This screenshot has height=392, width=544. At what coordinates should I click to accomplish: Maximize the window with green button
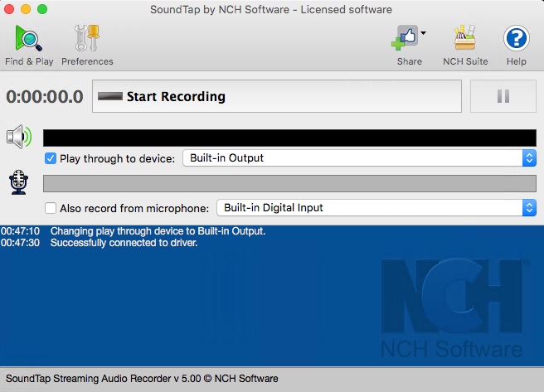(x=42, y=9)
